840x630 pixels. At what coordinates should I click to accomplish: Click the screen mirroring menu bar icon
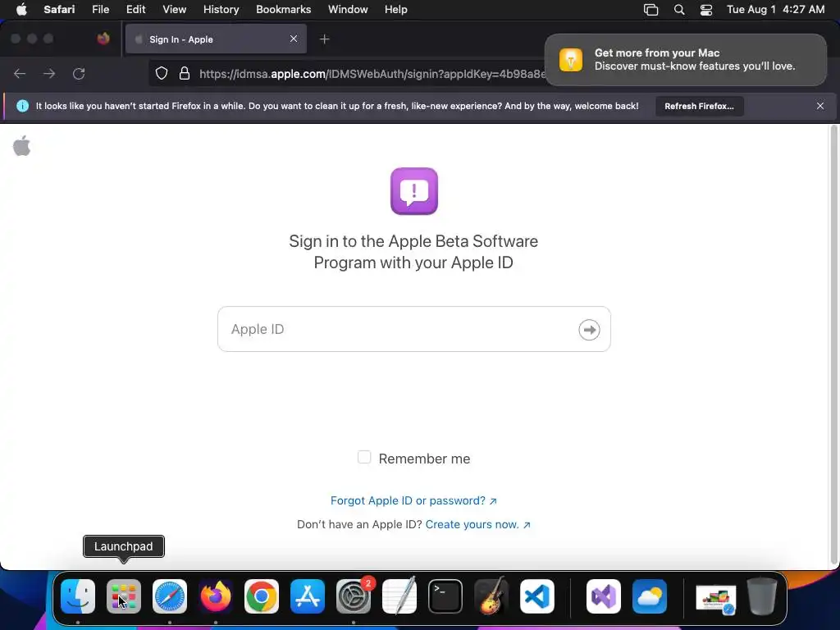651,10
